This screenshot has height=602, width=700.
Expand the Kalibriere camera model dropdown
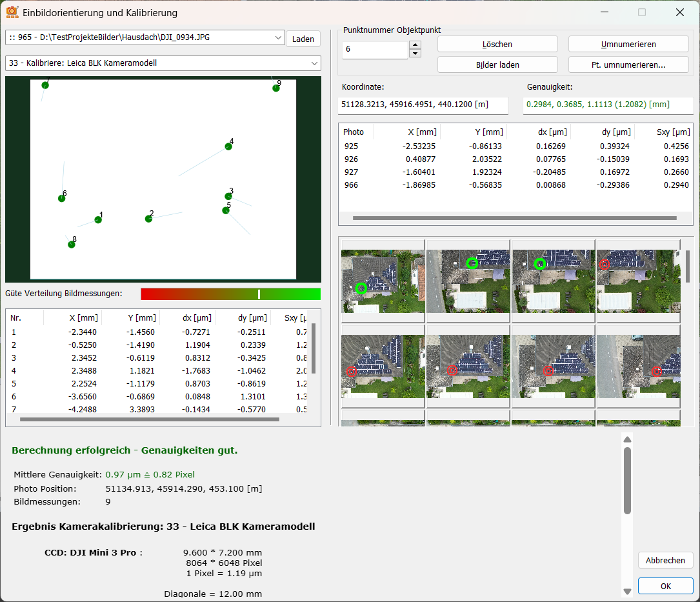tap(314, 63)
